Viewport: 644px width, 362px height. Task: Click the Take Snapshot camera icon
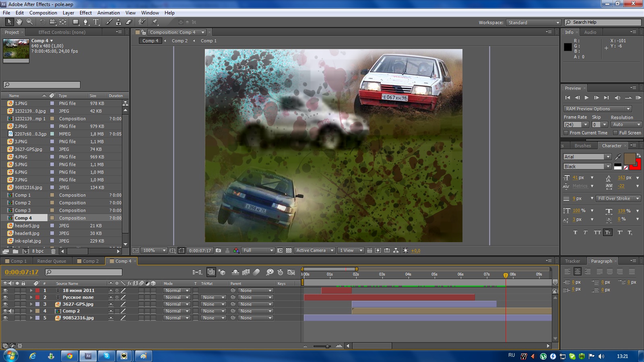[218, 251]
